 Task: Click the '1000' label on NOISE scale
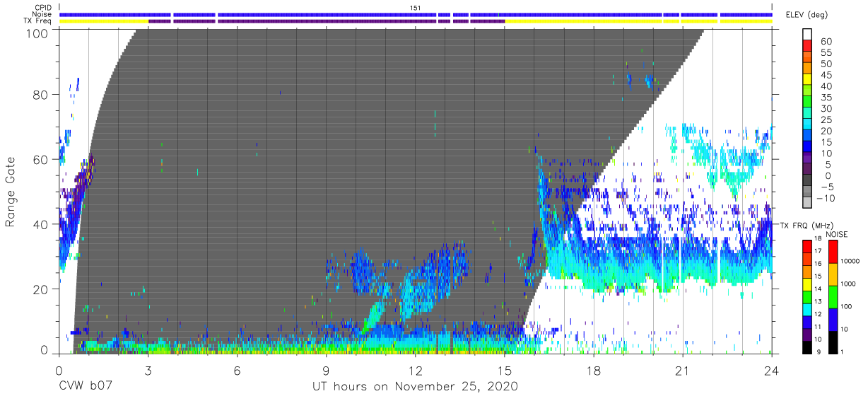pyautogui.click(x=848, y=284)
